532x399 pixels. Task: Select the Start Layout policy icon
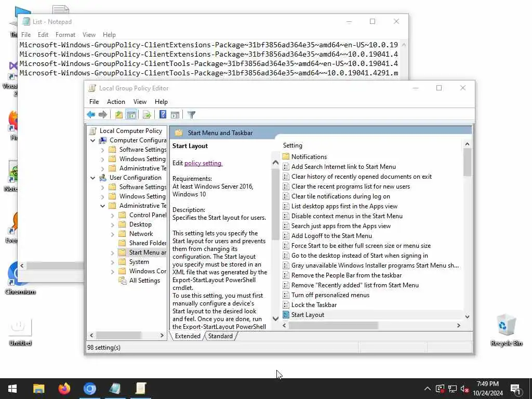[x=286, y=314]
